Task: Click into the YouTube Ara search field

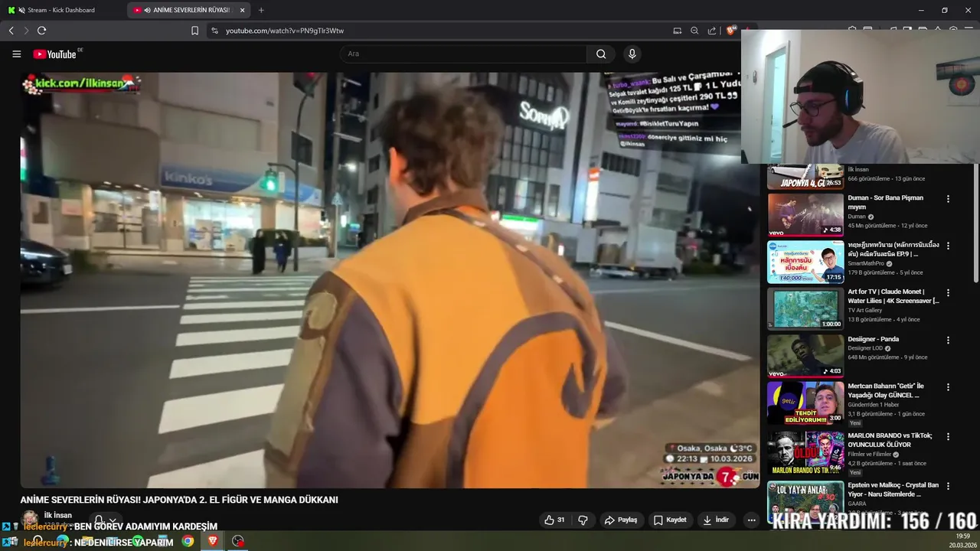Action: [463, 54]
